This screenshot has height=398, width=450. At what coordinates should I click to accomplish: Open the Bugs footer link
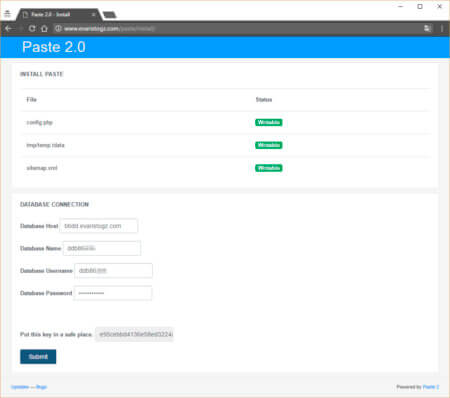(41, 387)
